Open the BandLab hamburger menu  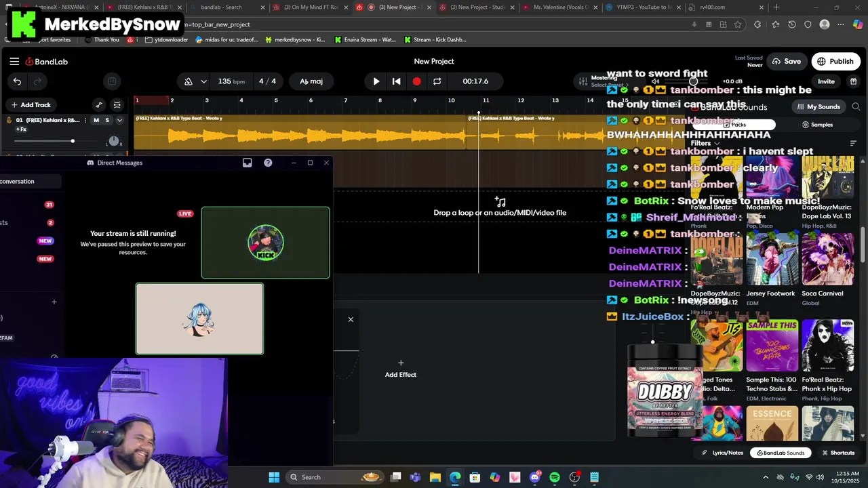click(14, 62)
